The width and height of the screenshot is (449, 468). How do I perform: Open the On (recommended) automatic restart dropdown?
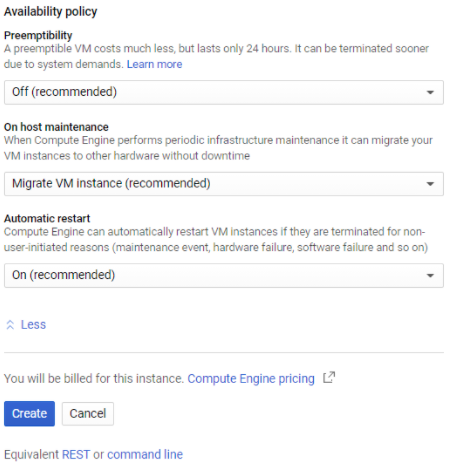[224, 276]
